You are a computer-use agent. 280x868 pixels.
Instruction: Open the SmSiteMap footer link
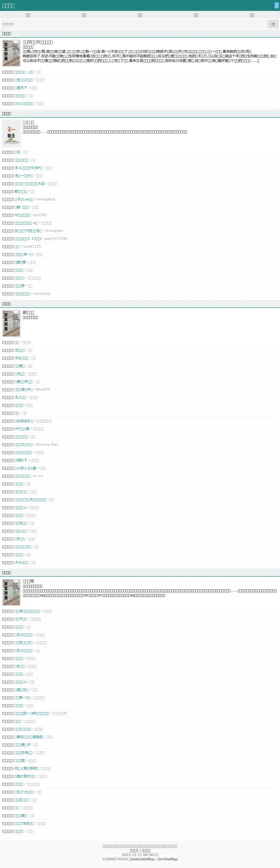(168, 859)
